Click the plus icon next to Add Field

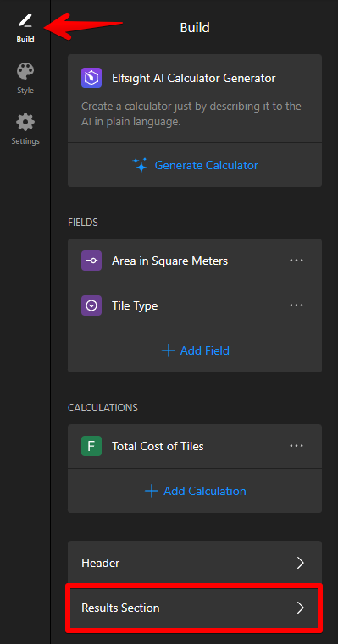click(169, 350)
